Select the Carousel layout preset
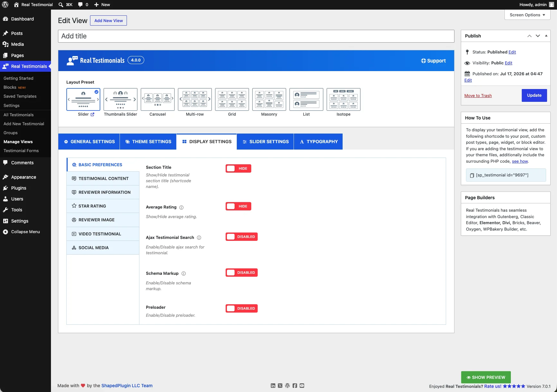 (x=158, y=99)
